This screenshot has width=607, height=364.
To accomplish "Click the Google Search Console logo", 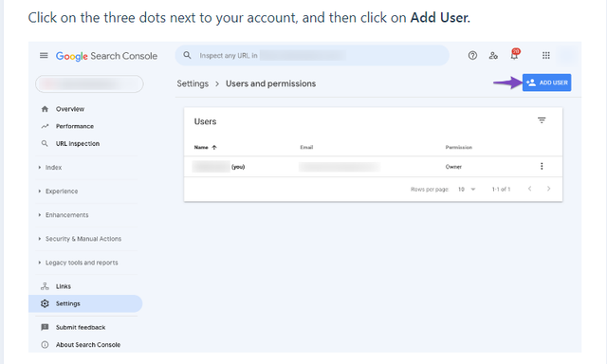I will 106,56.
